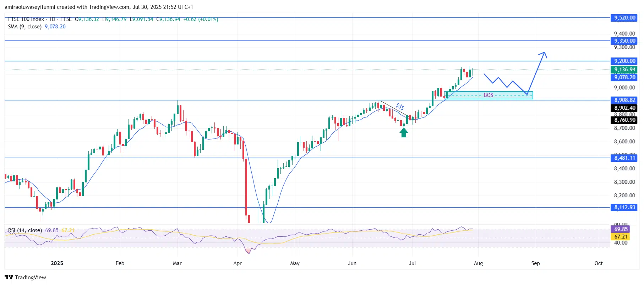Click the BOS label inside the cyan zone

pyautogui.click(x=489, y=95)
